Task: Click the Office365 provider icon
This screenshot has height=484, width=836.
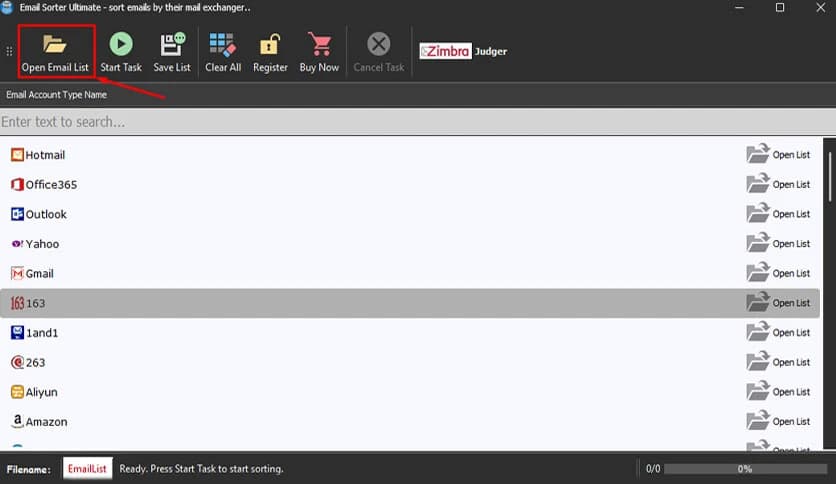Action: click(17, 184)
